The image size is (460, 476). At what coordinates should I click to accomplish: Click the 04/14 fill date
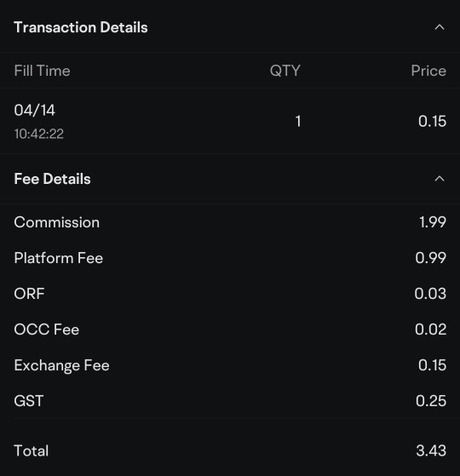[35, 110]
